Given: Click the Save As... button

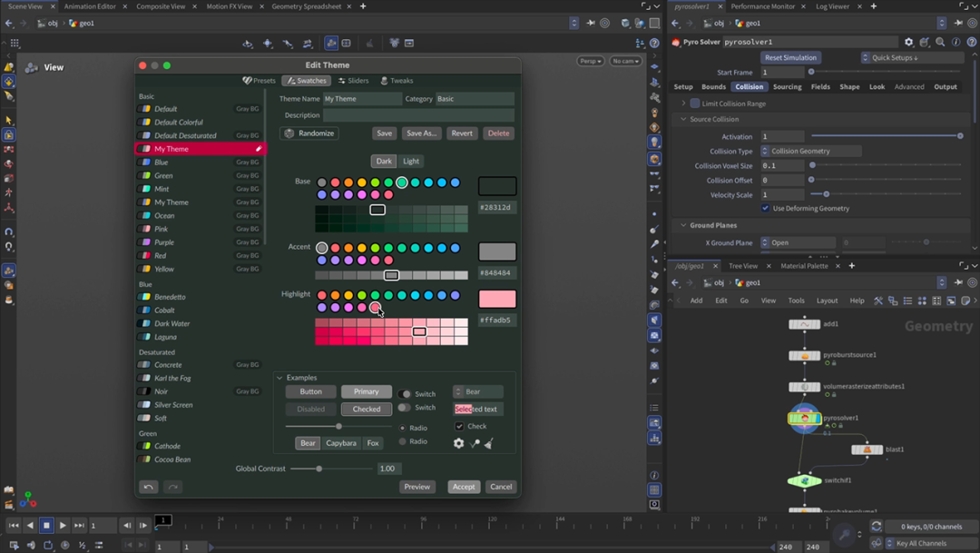Looking at the screenshot, I should [421, 133].
